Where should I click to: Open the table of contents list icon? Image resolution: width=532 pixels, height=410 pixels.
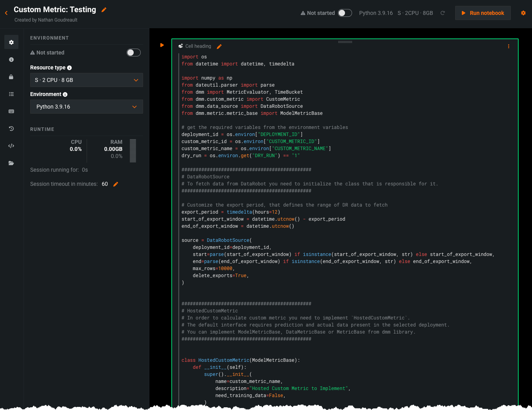11,94
